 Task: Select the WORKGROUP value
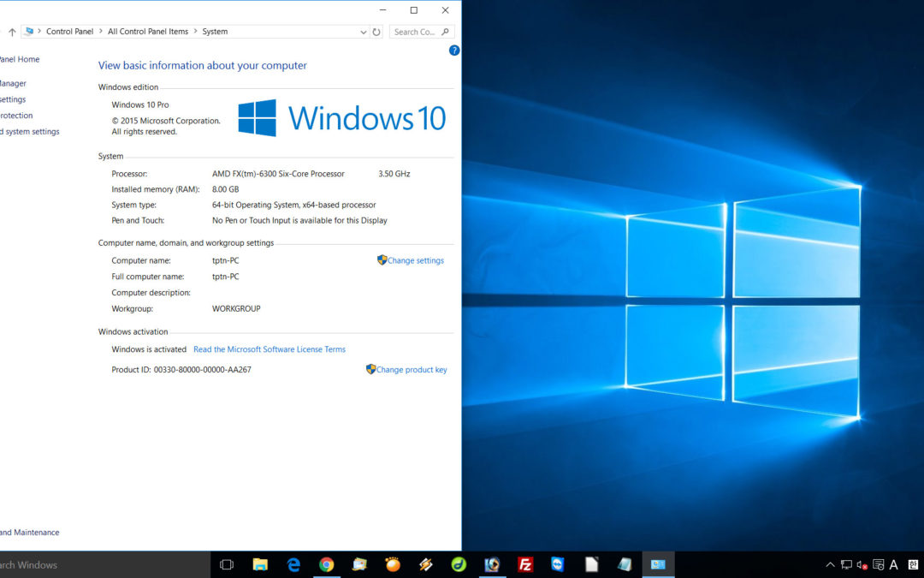(236, 308)
